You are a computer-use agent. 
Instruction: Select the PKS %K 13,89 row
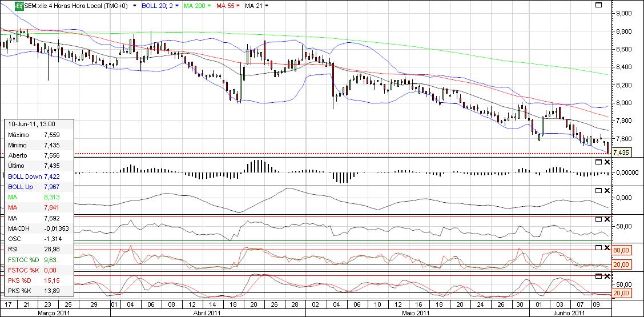(39, 291)
